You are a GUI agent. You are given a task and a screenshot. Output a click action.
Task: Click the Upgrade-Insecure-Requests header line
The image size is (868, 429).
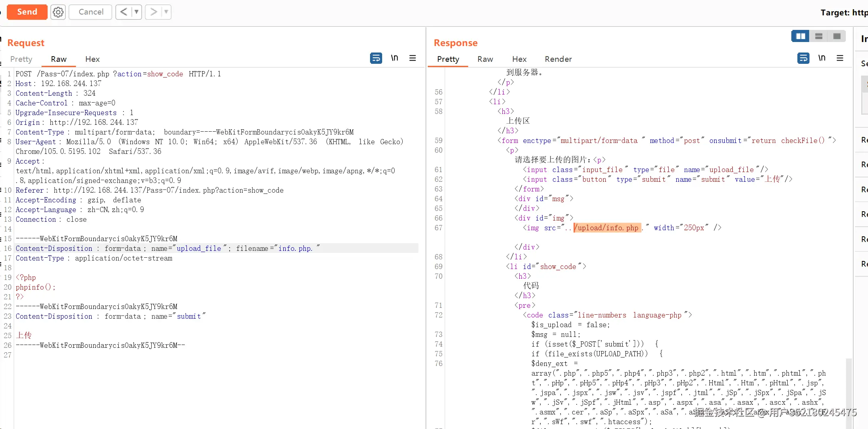74,113
